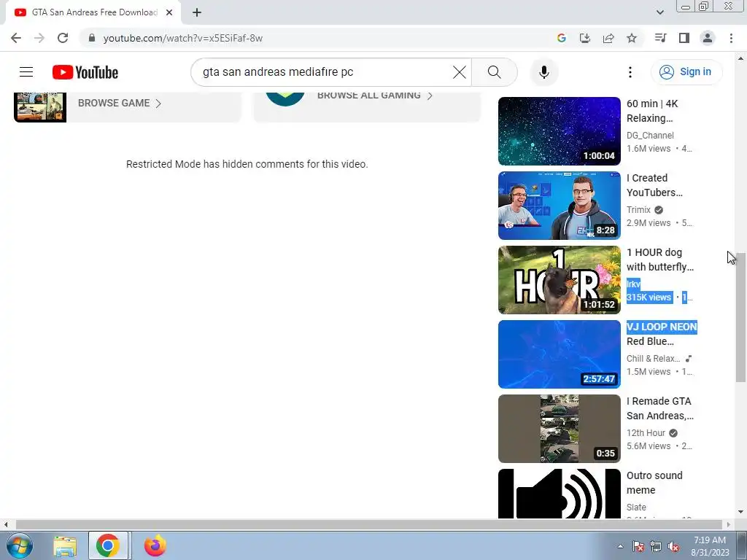747x560 pixels.
Task: Click the DG_Channel channel name
Action: pyautogui.click(x=650, y=135)
